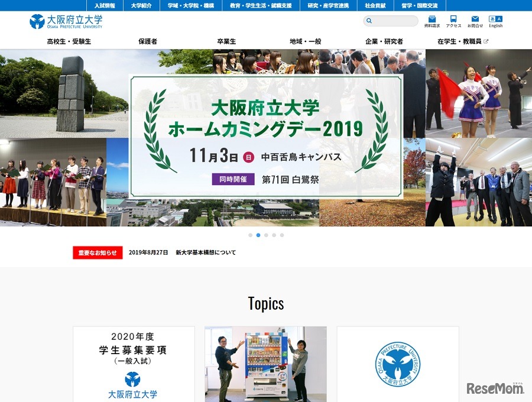
Task: Click the university crest in the Topics card
Action: 398,365
